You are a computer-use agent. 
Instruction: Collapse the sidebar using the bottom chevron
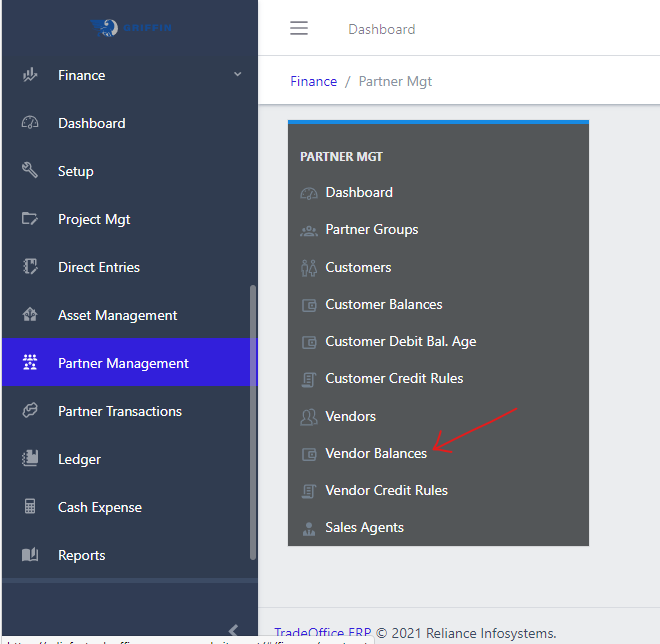pyautogui.click(x=233, y=630)
